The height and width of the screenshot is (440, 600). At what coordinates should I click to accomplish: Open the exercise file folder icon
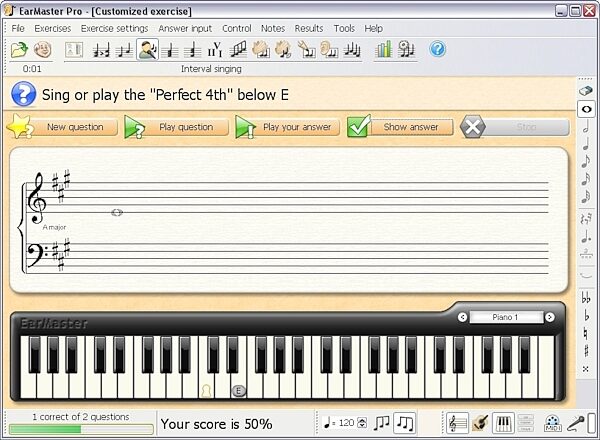click(x=19, y=50)
